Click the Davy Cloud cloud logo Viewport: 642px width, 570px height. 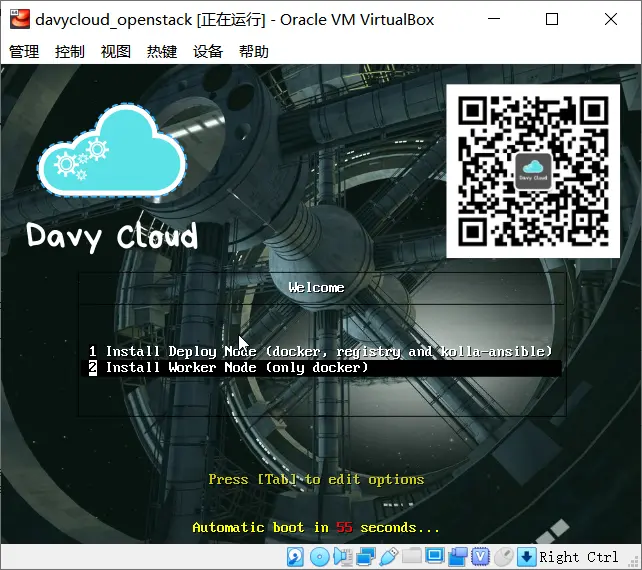(x=112, y=150)
